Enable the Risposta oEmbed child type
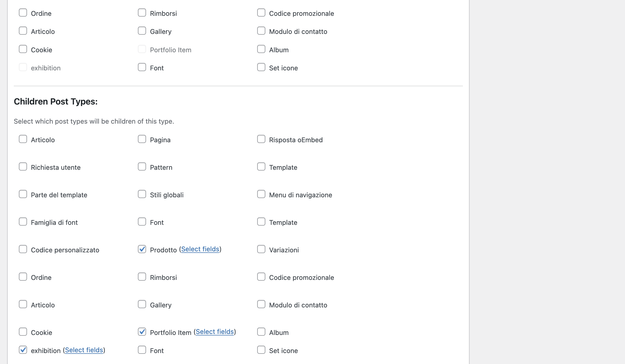This screenshot has width=625, height=364. (261, 139)
